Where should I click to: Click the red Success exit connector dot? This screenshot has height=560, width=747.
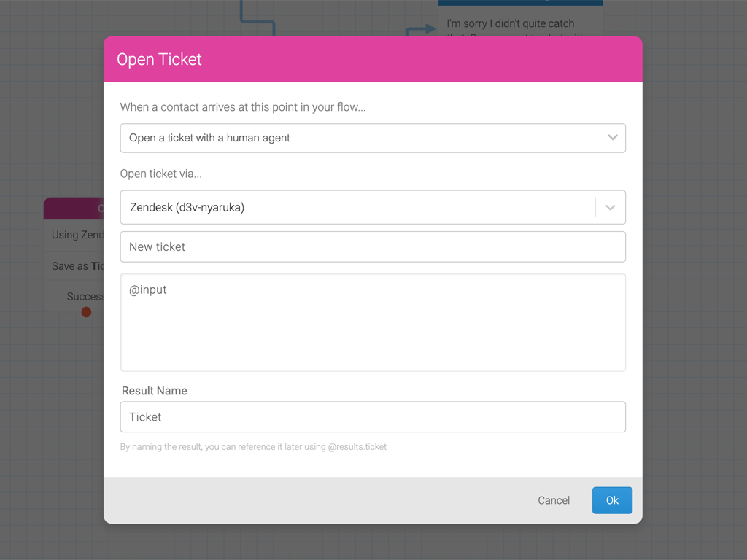coord(86,312)
